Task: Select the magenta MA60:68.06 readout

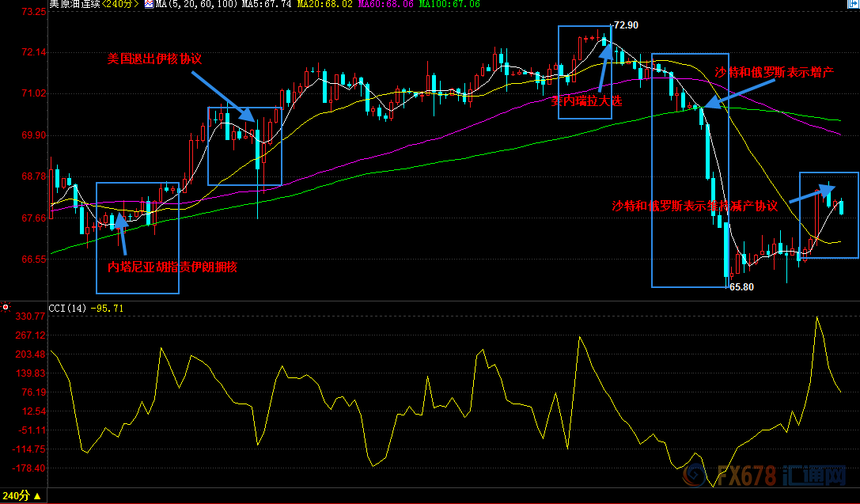Action: (x=386, y=5)
